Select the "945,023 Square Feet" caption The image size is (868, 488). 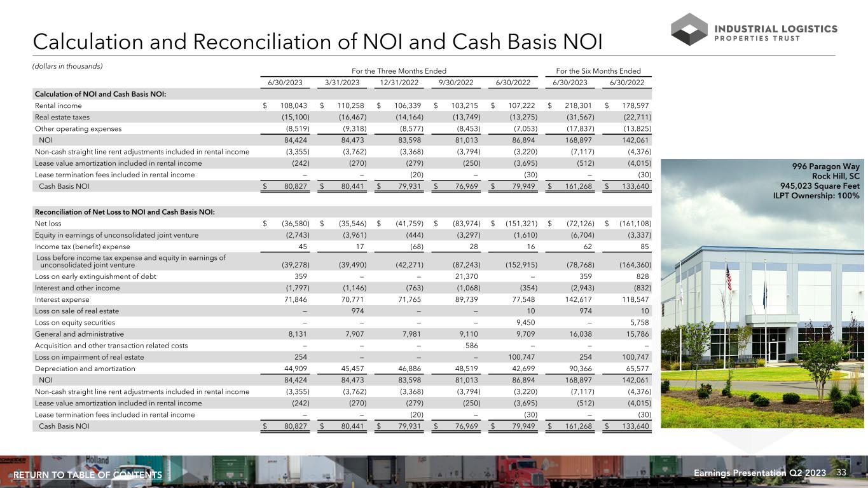[820, 186]
